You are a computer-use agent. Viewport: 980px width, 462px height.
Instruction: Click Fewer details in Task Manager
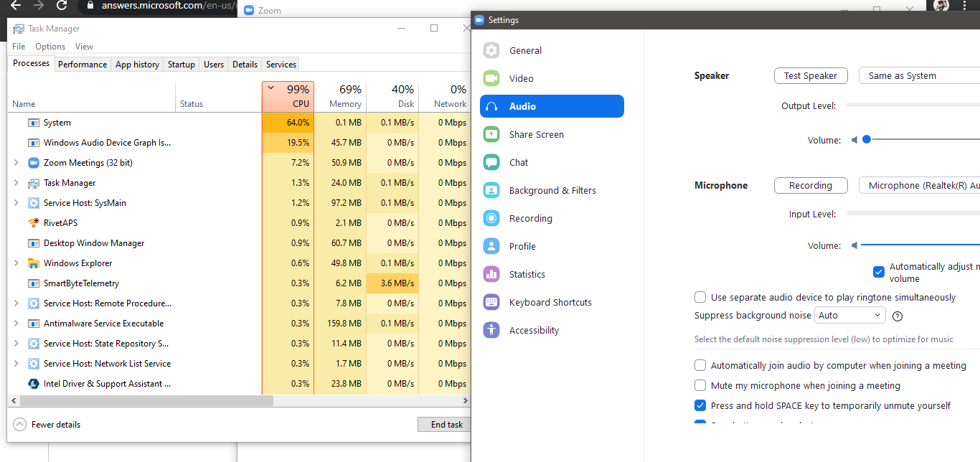click(x=56, y=425)
